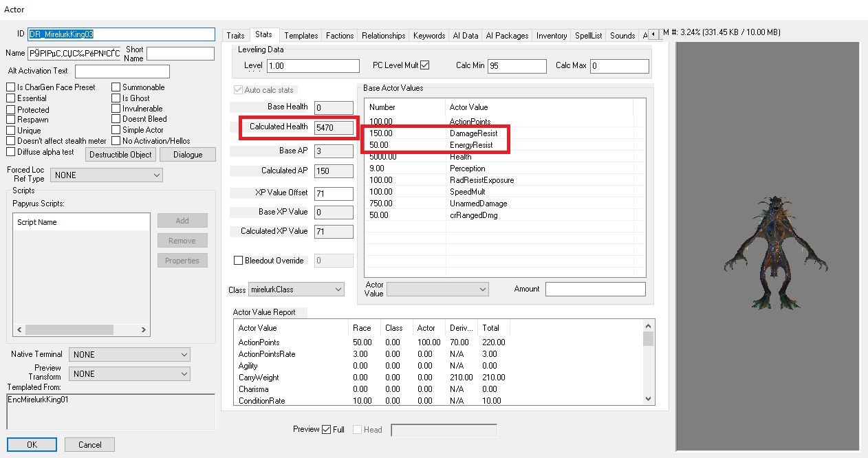
Task: Click into the Amount input field
Action: coord(595,290)
